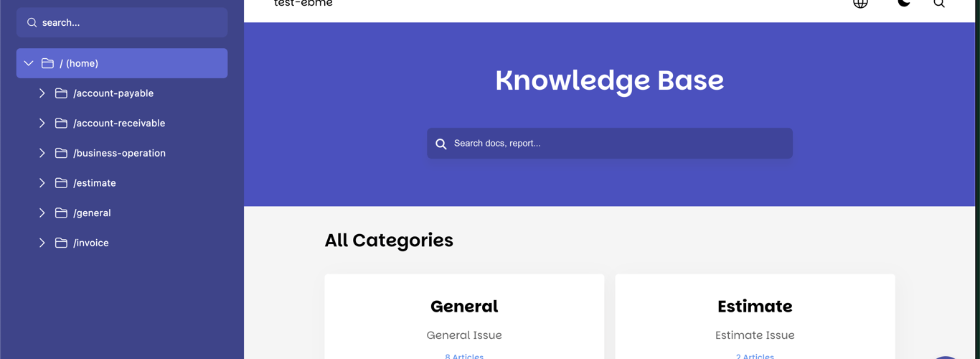Select the /account-payable tree item
Image resolution: width=980 pixels, height=359 pixels.
point(113,93)
